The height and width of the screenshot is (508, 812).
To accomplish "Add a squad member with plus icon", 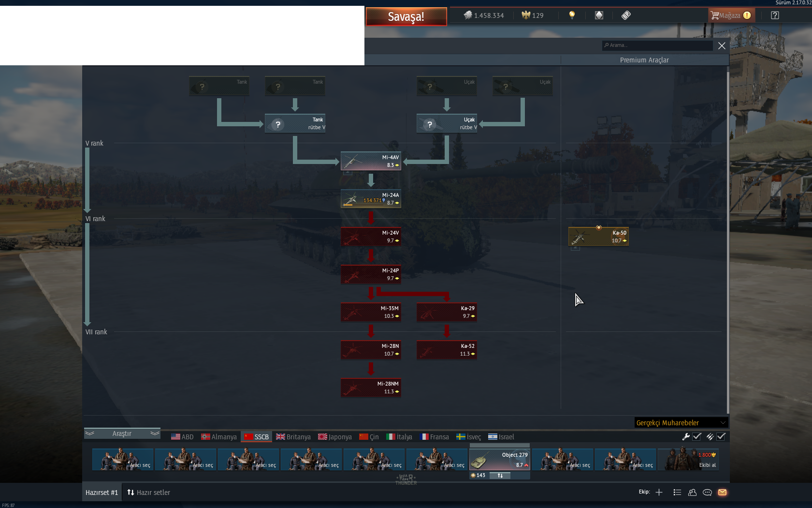I will coord(659,492).
